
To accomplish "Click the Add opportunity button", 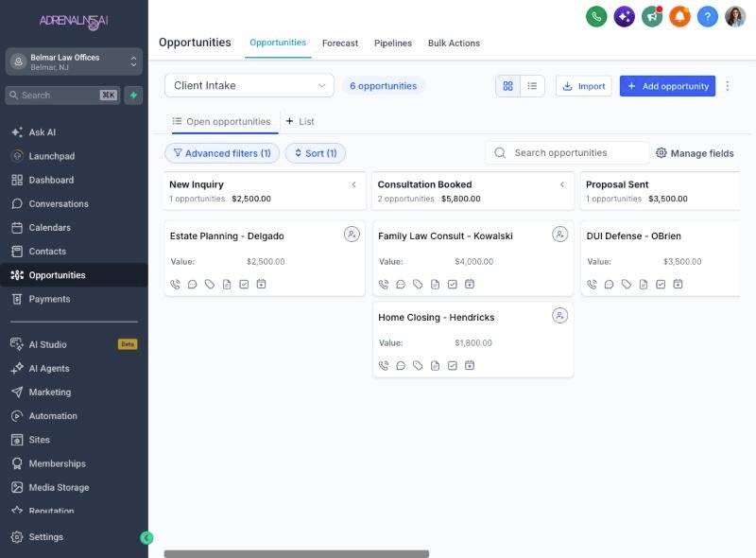I will (x=667, y=86).
